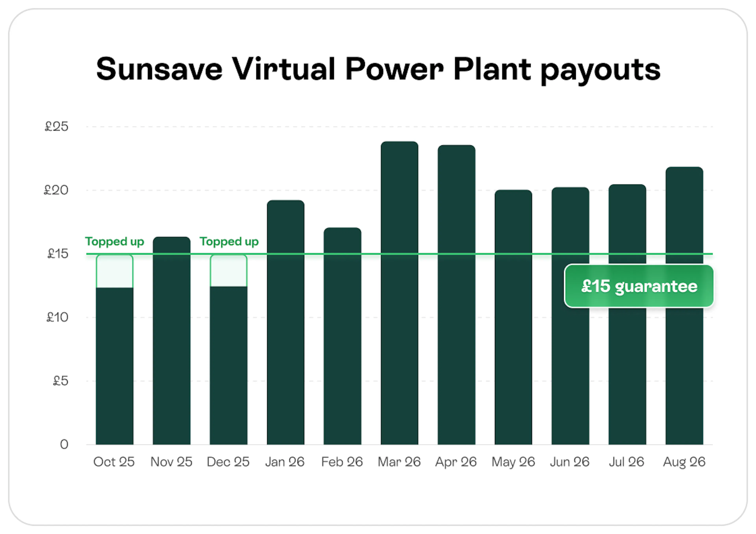Click the '0' y-axis label
Viewport: 756px width, 534px height.
coord(64,445)
